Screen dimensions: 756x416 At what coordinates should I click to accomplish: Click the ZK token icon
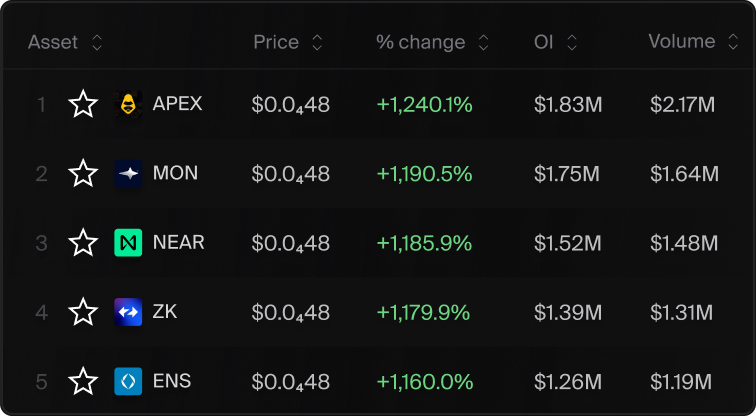(x=128, y=312)
